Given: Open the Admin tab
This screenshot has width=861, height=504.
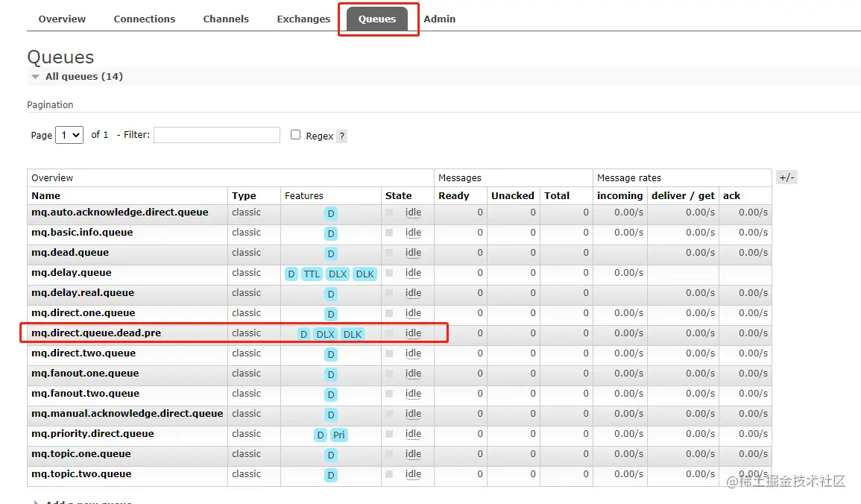Looking at the screenshot, I should click(439, 19).
